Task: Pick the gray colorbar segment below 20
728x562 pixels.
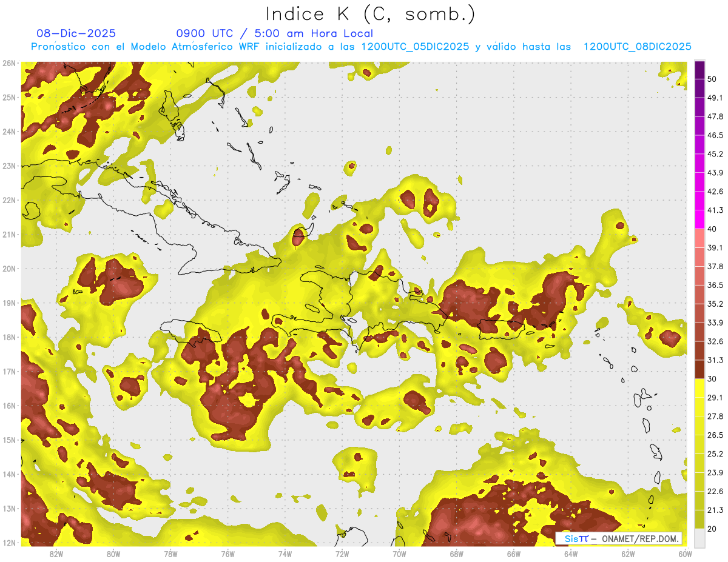Action: point(700,537)
